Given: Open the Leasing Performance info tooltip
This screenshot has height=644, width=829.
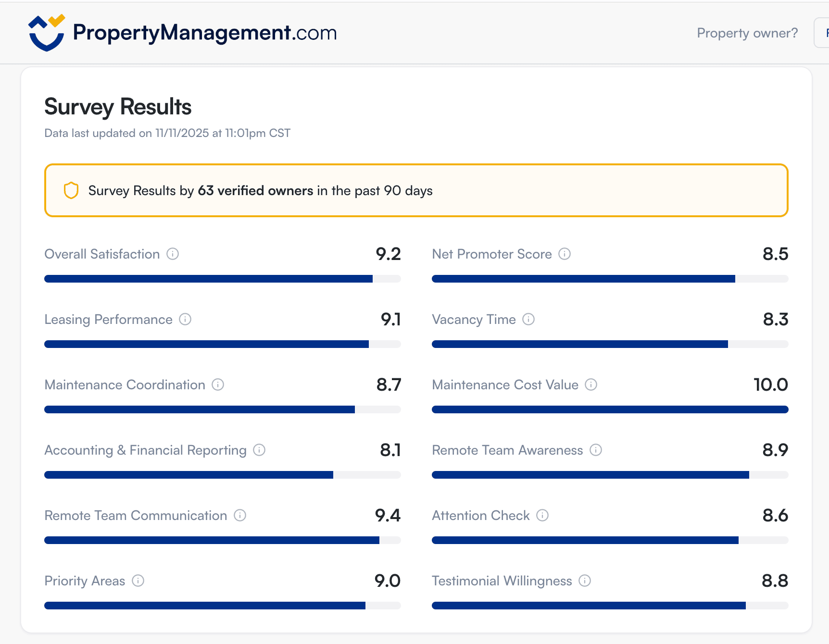Looking at the screenshot, I should tap(185, 319).
